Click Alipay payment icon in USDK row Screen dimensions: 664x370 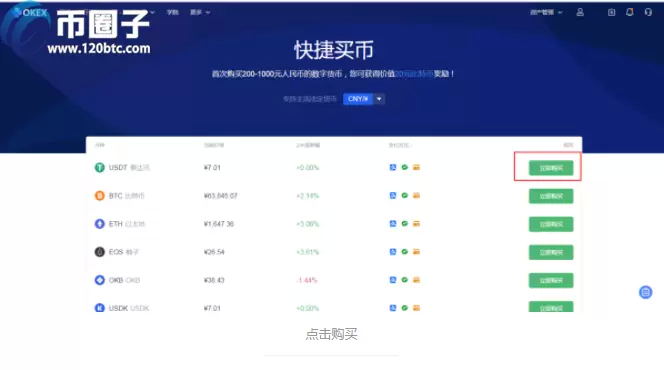[393, 308]
